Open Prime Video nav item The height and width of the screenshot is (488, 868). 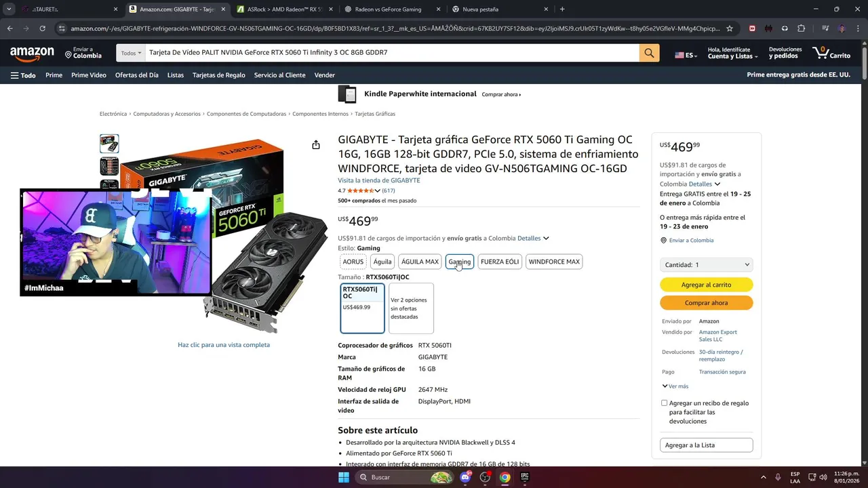(89, 75)
